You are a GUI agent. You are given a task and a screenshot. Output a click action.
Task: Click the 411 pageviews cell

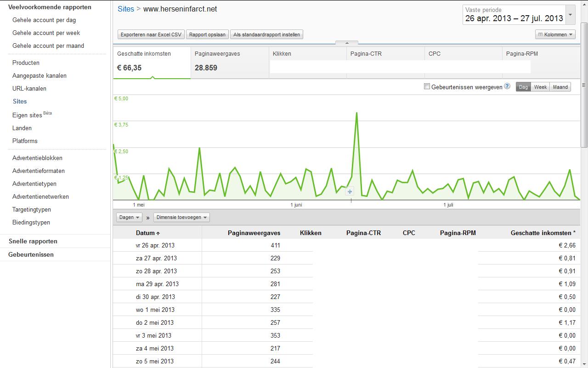click(275, 245)
